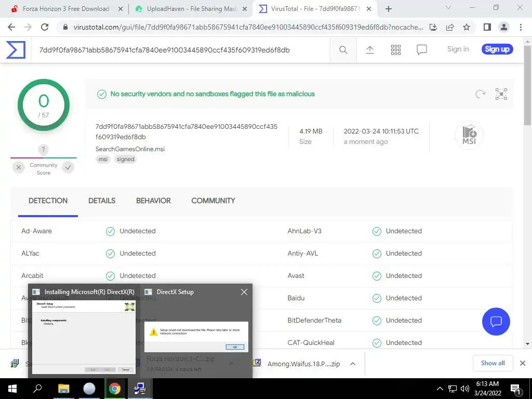Open the tab search dropdown arrow

click(x=448, y=7)
